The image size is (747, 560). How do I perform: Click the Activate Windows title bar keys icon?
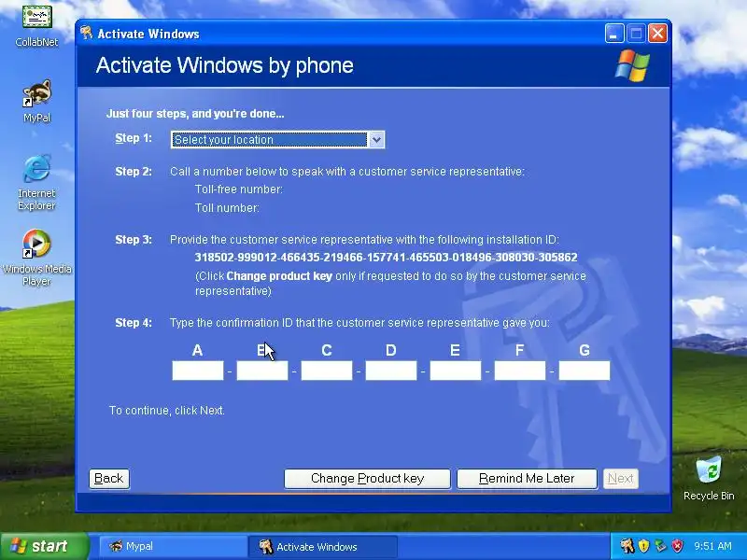click(x=86, y=33)
